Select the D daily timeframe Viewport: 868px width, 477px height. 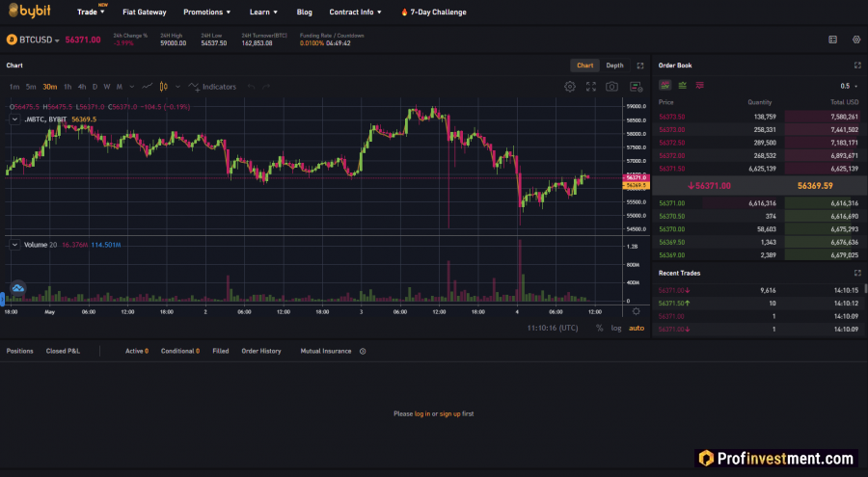(x=95, y=87)
